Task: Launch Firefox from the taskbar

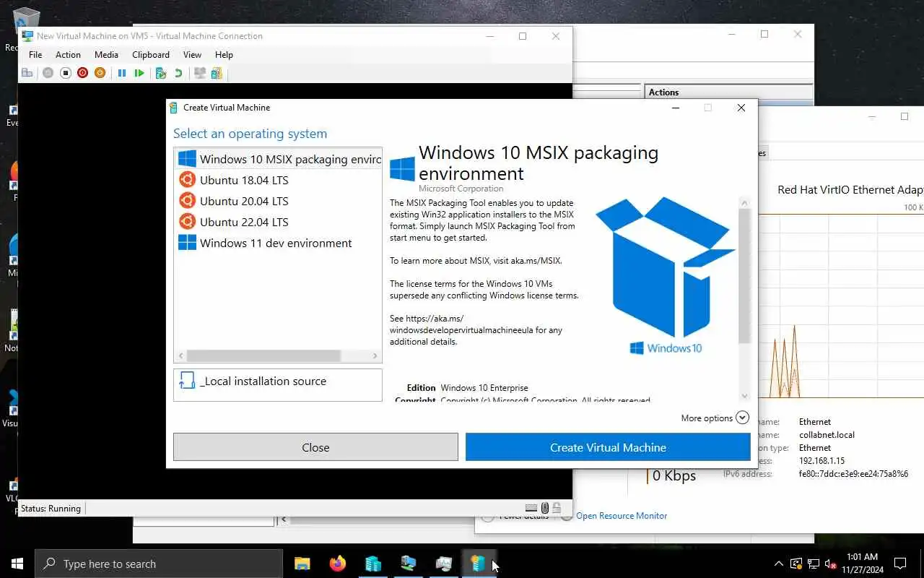Action: 337,564
